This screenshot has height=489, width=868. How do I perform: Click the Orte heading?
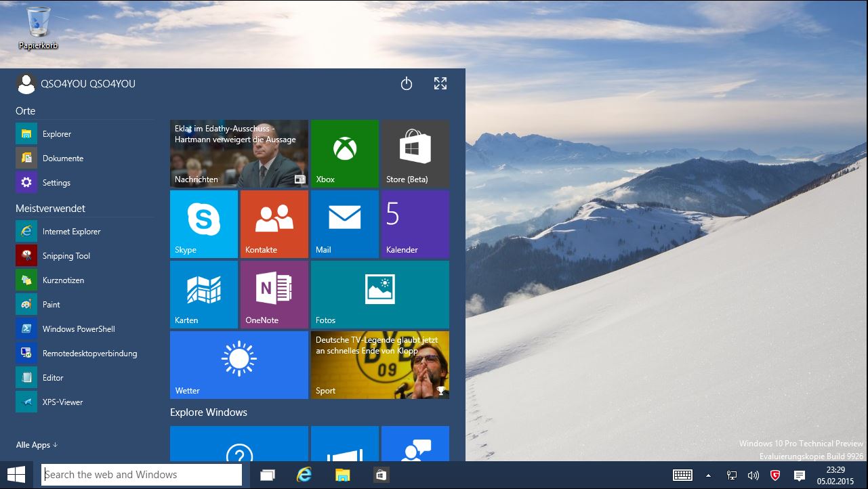[26, 111]
